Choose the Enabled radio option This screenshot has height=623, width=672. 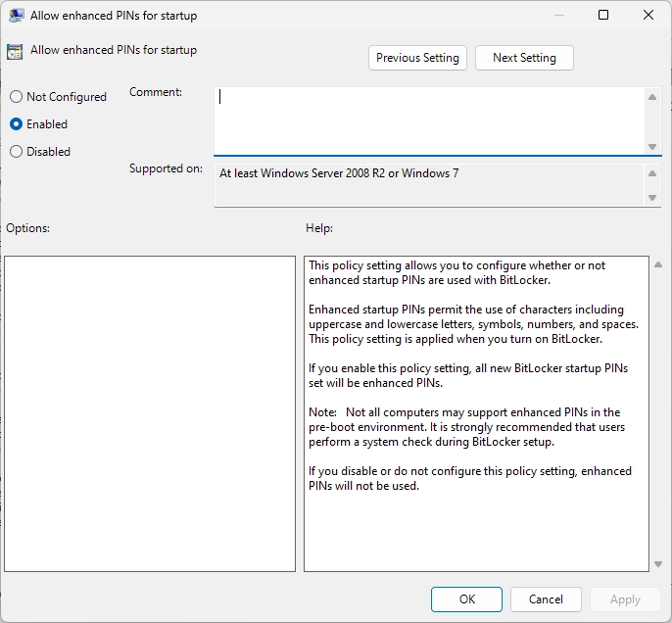point(16,124)
